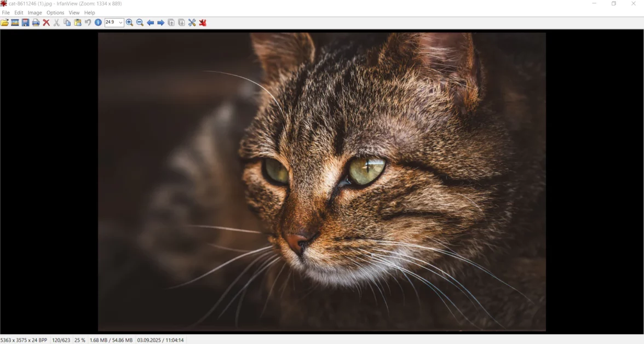
Task: Click the Undo arrow icon
Action: [88, 22]
